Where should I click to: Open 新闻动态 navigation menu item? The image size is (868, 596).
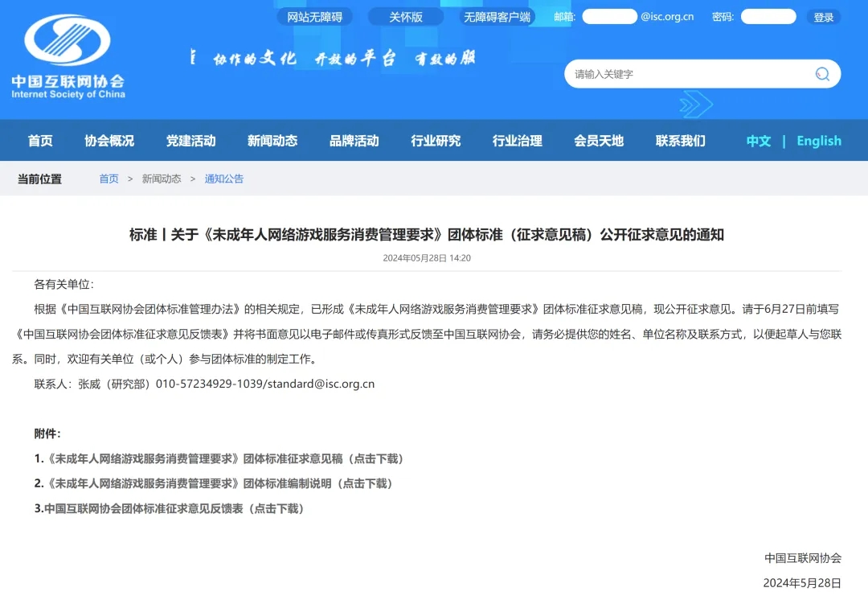[x=272, y=141]
